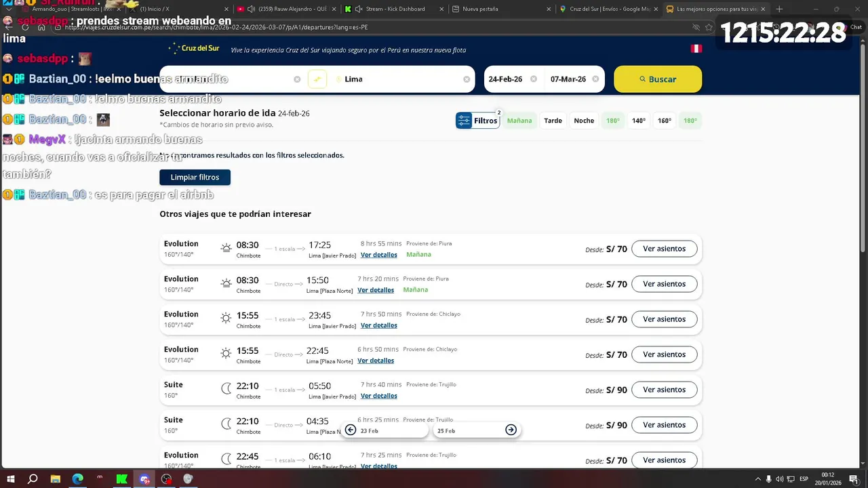Select the 23 Feb date tab
The height and width of the screenshot is (488, 868).
pyautogui.click(x=384, y=430)
